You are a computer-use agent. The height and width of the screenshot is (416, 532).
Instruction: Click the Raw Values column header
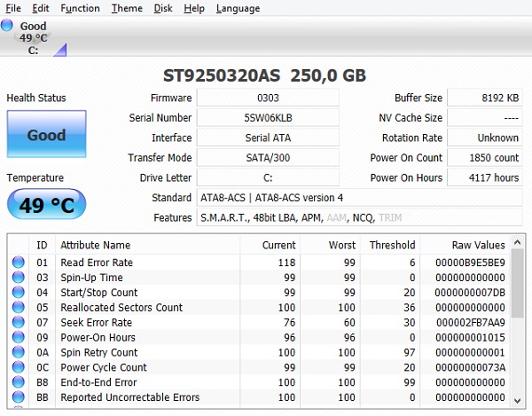click(465, 245)
